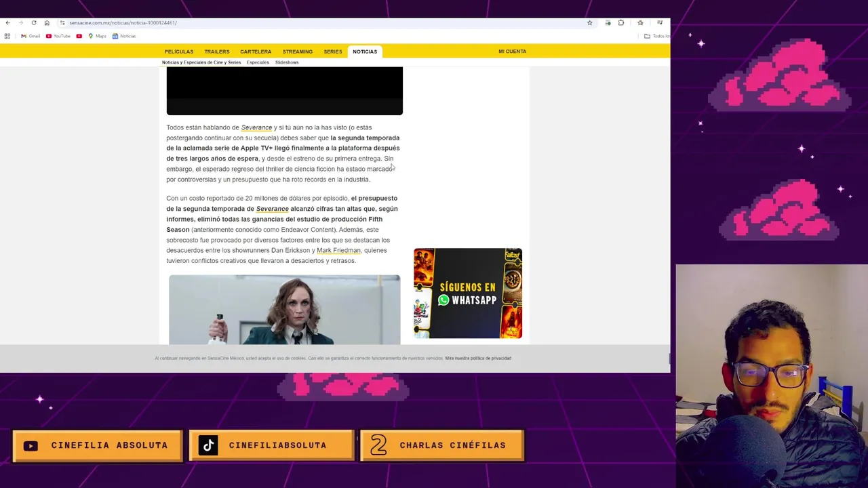Click the first Severance link in the article
The image size is (868, 488).
tap(256, 127)
